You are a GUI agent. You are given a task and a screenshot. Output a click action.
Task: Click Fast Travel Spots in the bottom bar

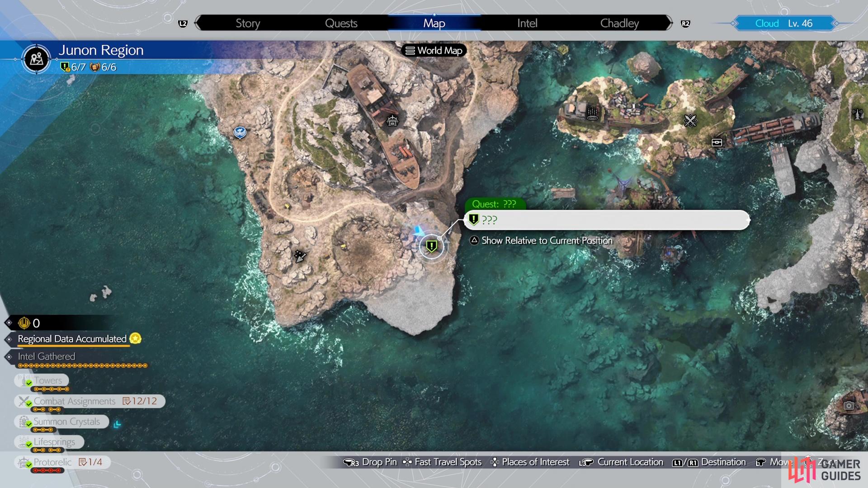pyautogui.click(x=448, y=462)
